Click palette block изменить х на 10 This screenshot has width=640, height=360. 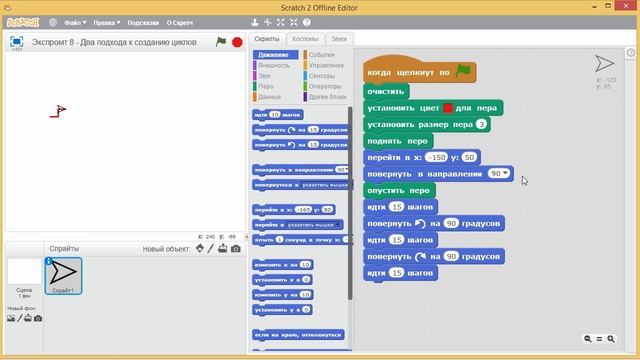283,265
